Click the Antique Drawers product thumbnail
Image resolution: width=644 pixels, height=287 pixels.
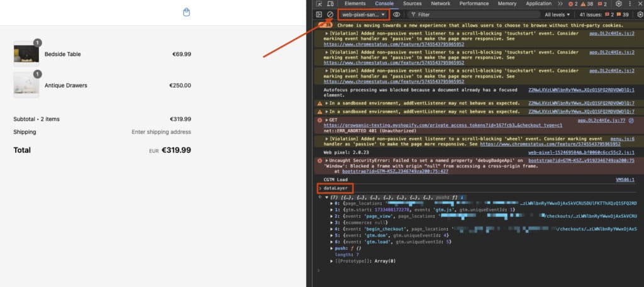tap(26, 85)
